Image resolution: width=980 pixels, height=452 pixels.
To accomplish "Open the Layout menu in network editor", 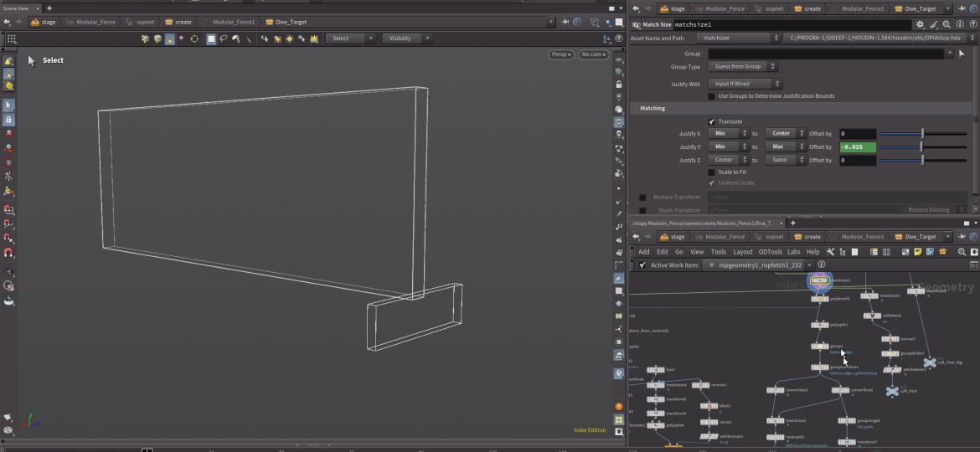I will (x=743, y=252).
